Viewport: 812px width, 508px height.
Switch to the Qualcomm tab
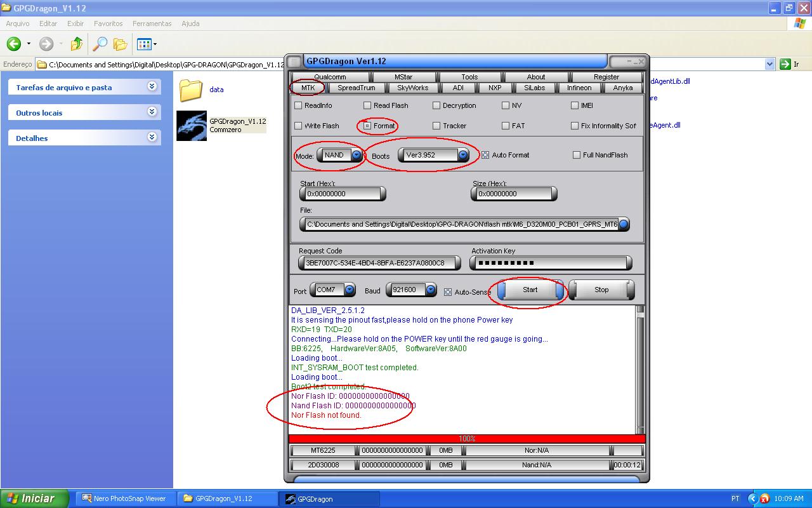(x=330, y=77)
